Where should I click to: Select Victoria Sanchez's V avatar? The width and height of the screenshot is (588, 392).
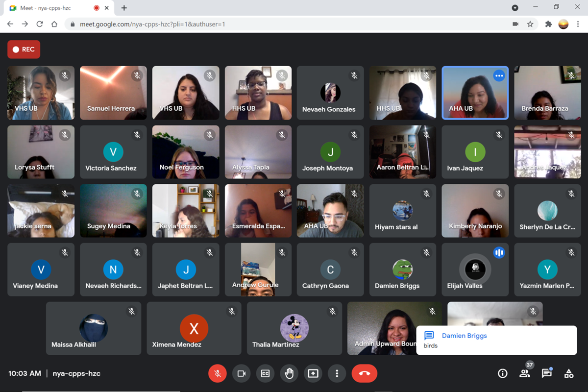[x=113, y=152]
